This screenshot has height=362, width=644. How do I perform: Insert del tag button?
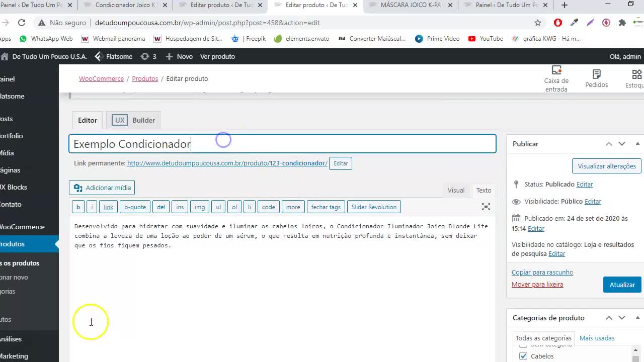click(x=161, y=207)
